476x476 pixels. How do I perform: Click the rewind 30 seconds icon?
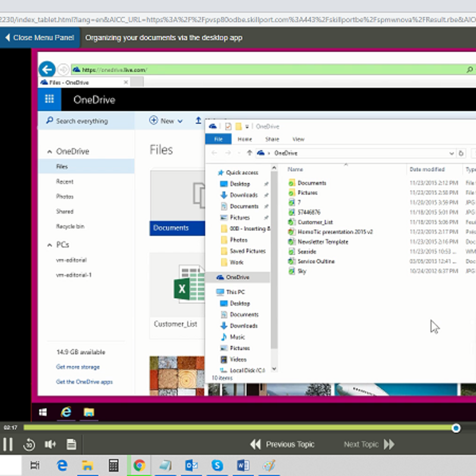coord(29,444)
